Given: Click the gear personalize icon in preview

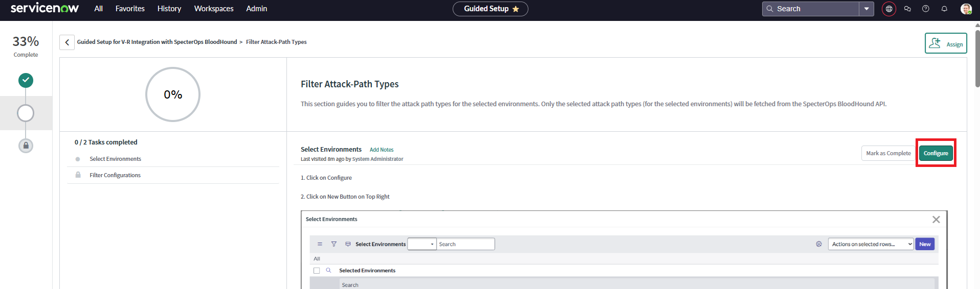Looking at the screenshot, I should pos(819,244).
